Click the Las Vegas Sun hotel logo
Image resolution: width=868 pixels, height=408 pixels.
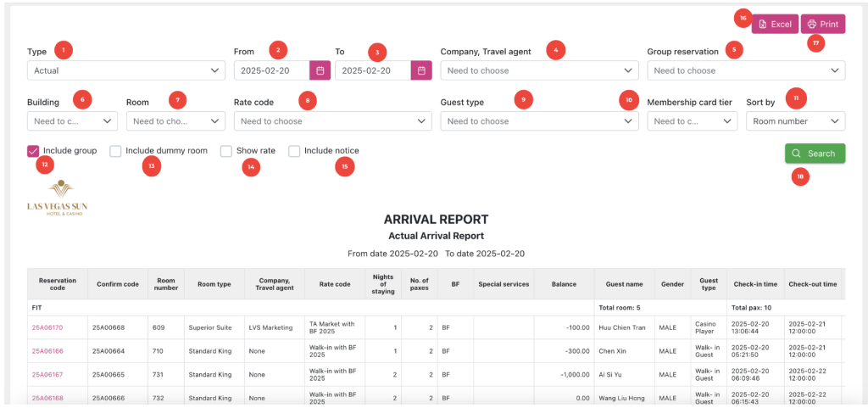[57, 198]
